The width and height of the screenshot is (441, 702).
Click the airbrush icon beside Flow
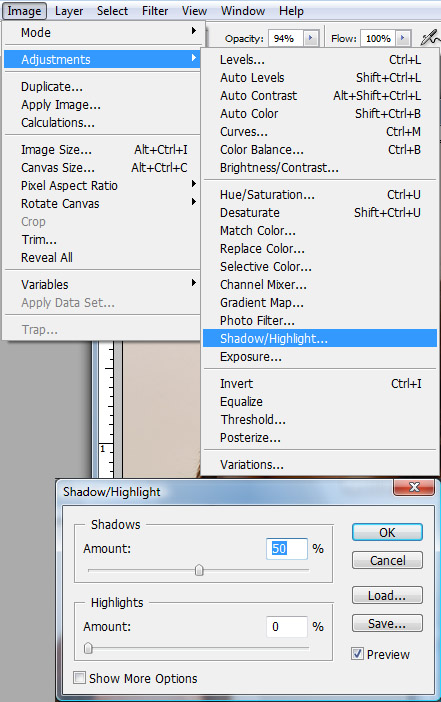pos(431,38)
